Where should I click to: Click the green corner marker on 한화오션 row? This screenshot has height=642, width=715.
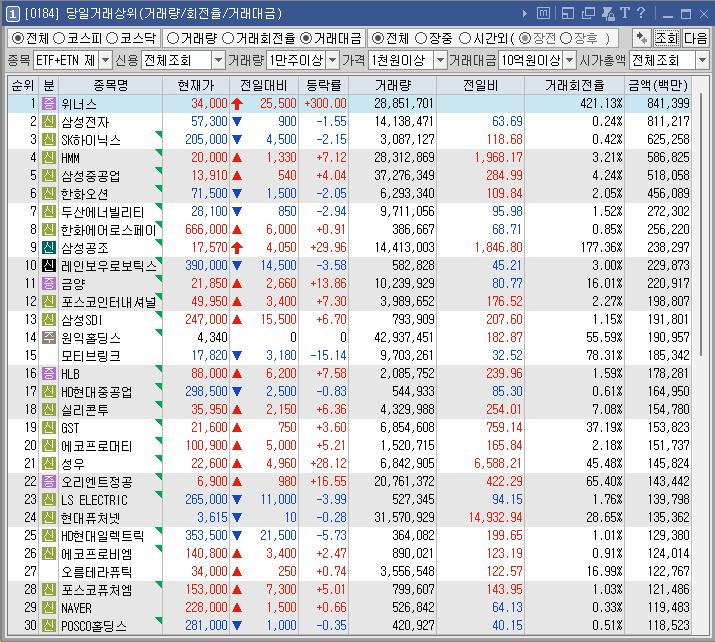point(159,188)
